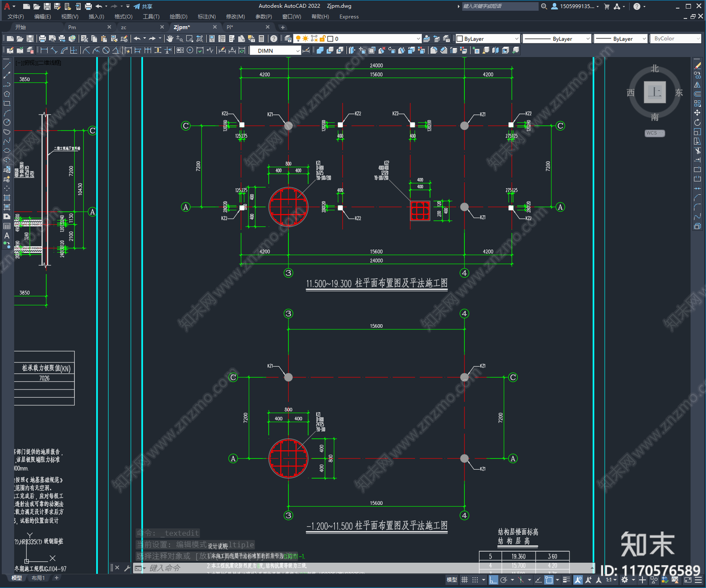Toggle snap mode dots in the status bar
This screenshot has height=588, width=706.
click(475, 580)
